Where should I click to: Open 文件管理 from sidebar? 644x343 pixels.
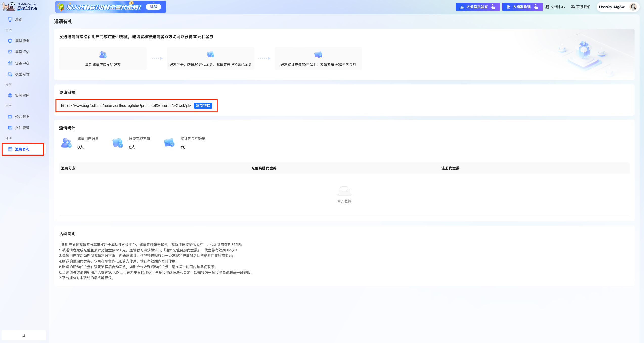coord(22,128)
